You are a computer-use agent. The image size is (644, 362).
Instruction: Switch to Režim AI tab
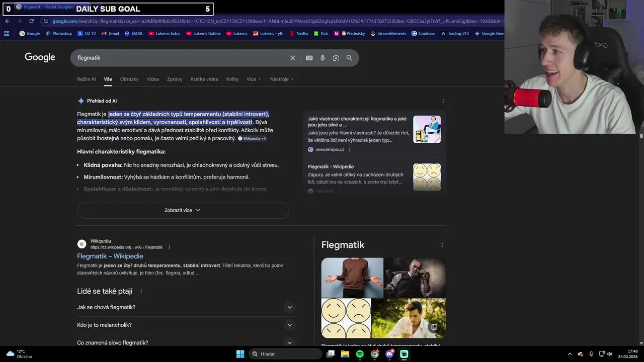[86, 79]
